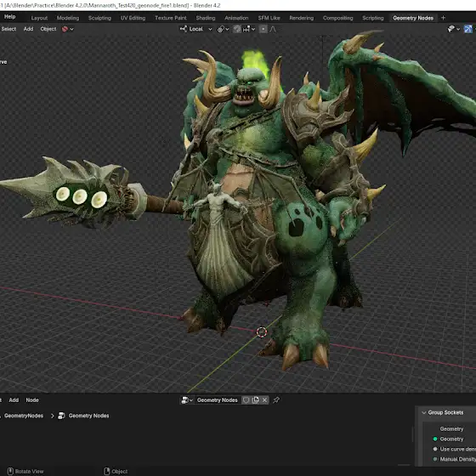Open the viewport Select menu
Viewport: 476px width, 476px height.
point(8,29)
